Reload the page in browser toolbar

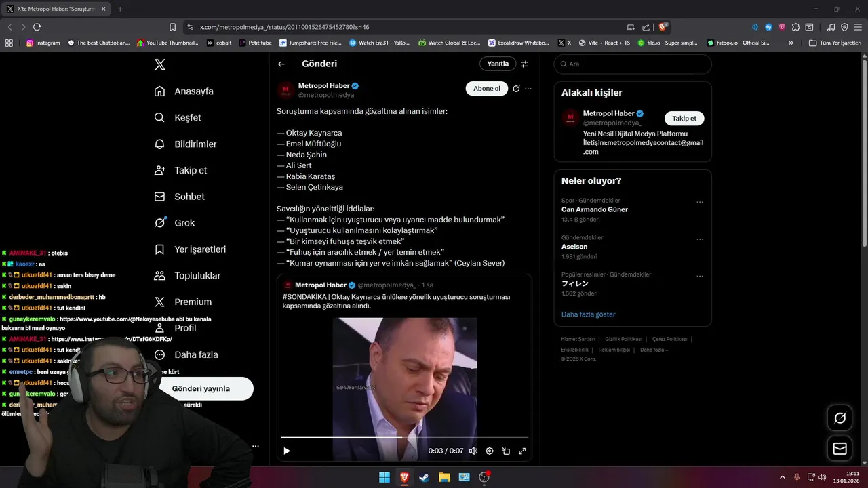37,27
